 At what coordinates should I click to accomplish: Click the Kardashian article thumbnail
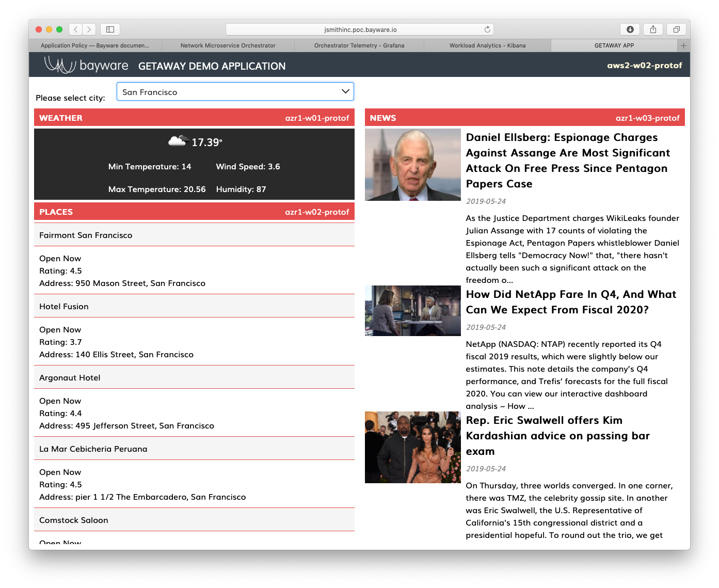point(412,447)
